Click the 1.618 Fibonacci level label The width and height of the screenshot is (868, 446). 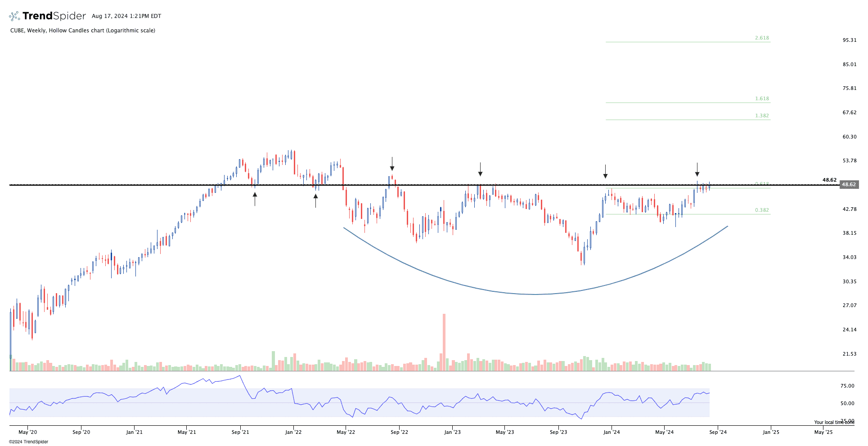[762, 99]
